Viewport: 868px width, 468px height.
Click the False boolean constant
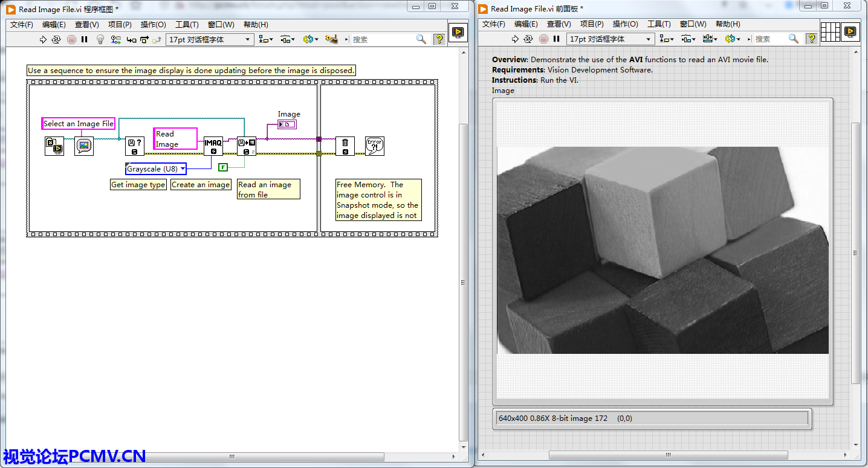(x=223, y=167)
